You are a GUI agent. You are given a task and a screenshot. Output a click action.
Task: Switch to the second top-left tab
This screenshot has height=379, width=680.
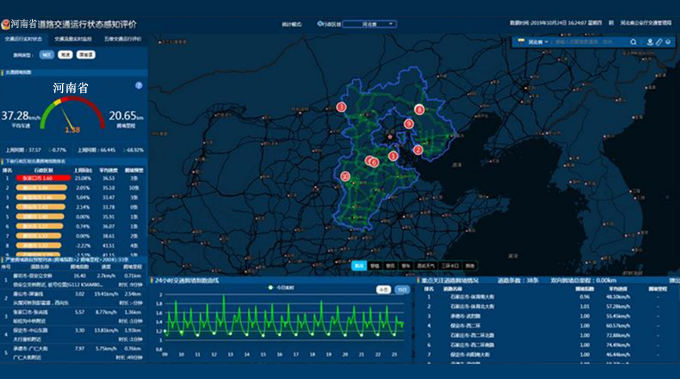[73, 39]
